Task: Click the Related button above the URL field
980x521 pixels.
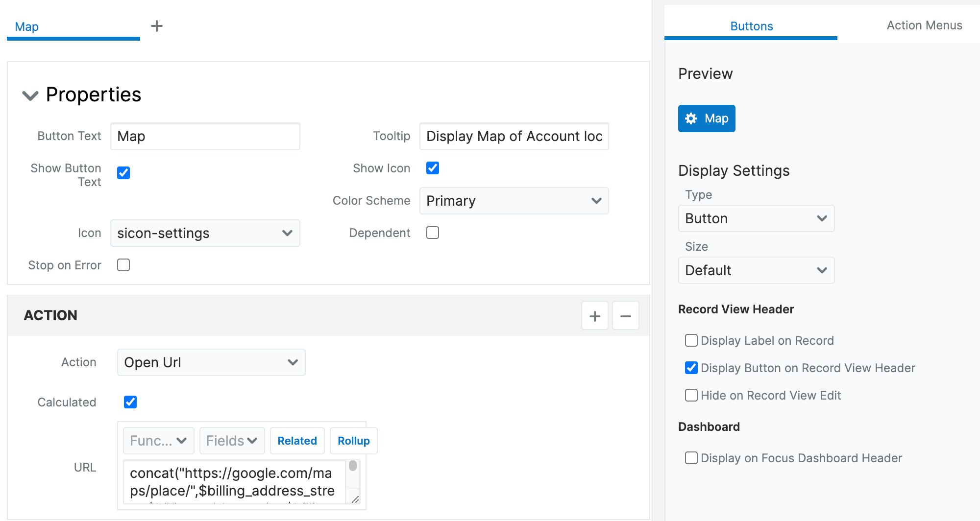Action: [x=297, y=440]
